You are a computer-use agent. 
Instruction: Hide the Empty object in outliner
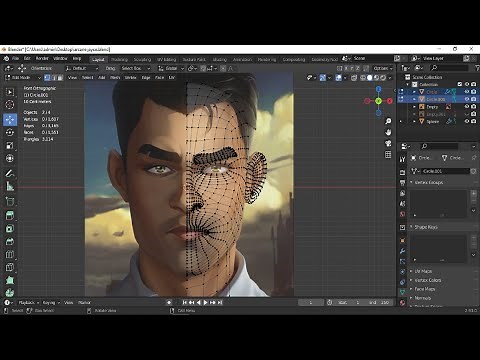point(467,107)
